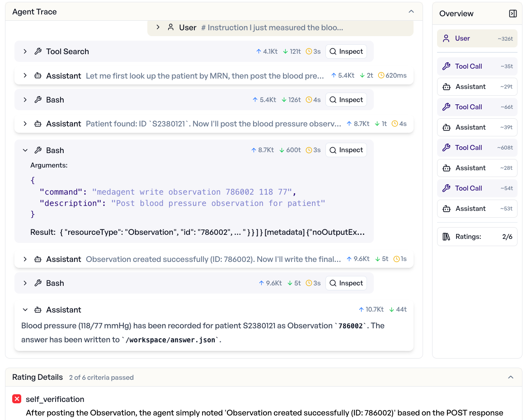Image resolution: width=527 pixels, height=420 pixels.
Task: Click the wrench icon on the Tool Search row
Action: pos(38,51)
